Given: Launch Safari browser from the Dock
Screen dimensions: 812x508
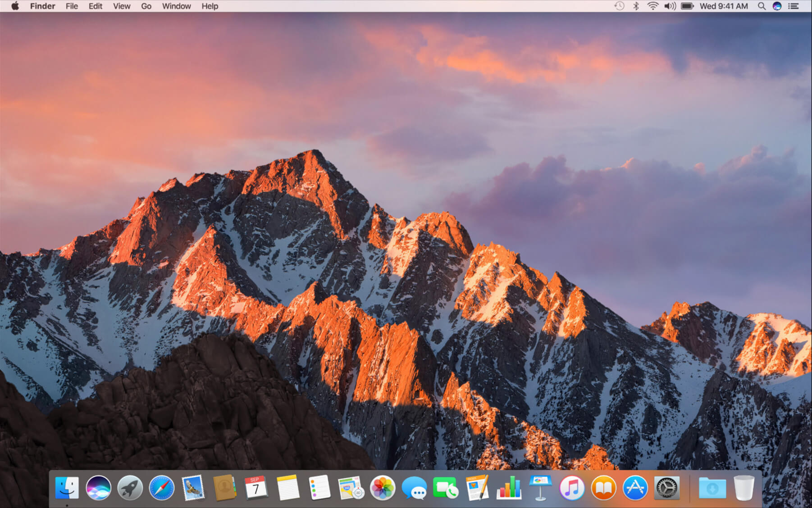Looking at the screenshot, I should [x=161, y=488].
